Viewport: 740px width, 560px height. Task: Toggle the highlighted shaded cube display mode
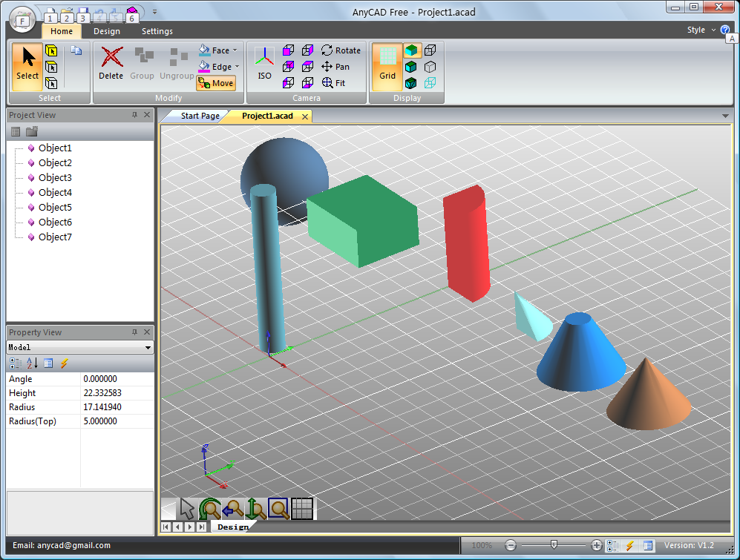coord(411,50)
